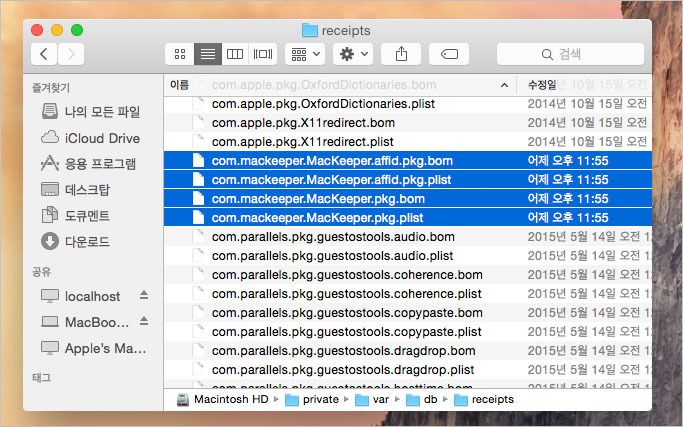Viewport: 683px width, 427px height.
Task: Click private folder in path bar
Action: (312, 400)
